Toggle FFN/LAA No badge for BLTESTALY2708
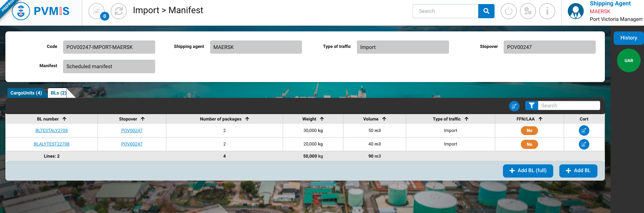Viewport: 644px width, 213px height. coord(529,131)
